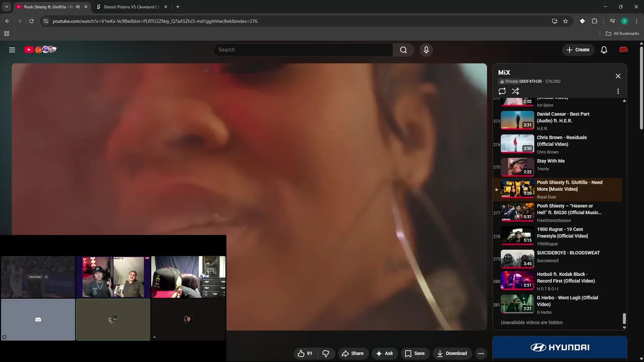Dislike this video
This screenshot has height=362, width=644.
click(x=326, y=353)
